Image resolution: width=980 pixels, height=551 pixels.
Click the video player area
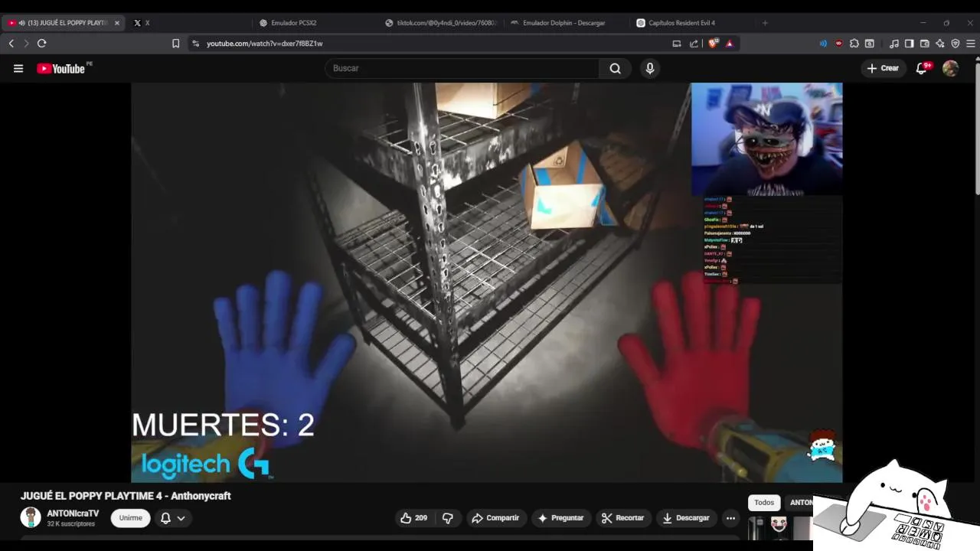click(x=487, y=282)
